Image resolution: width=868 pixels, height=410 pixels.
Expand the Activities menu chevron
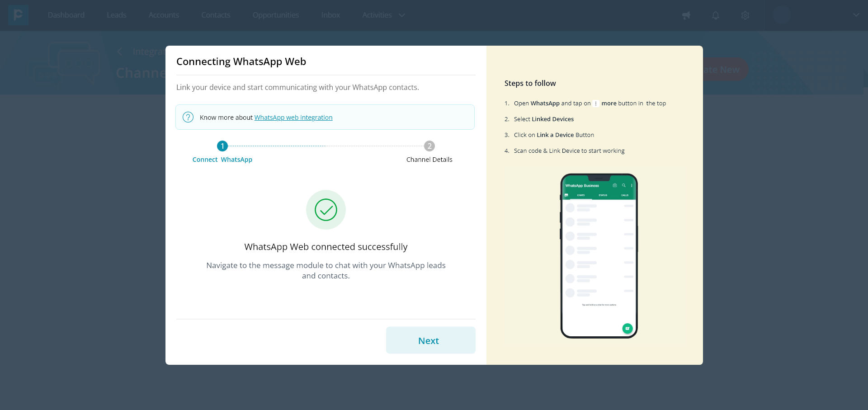[x=402, y=15]
